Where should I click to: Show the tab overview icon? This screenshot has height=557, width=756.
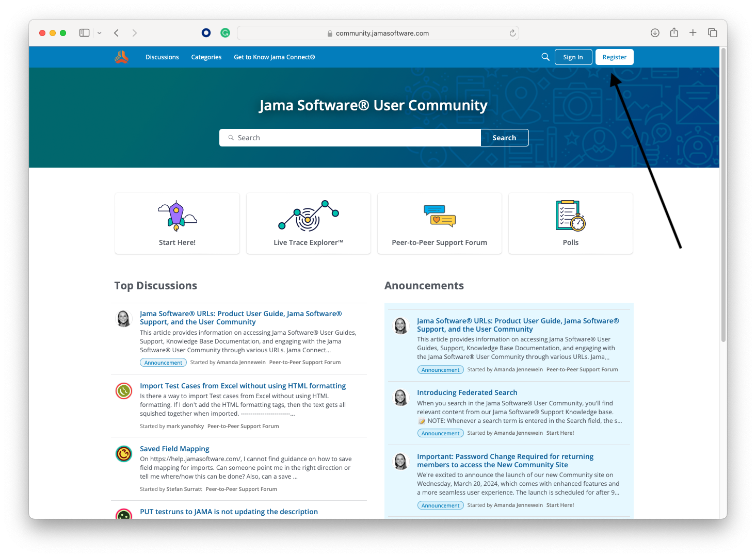[x=713, y=33]
